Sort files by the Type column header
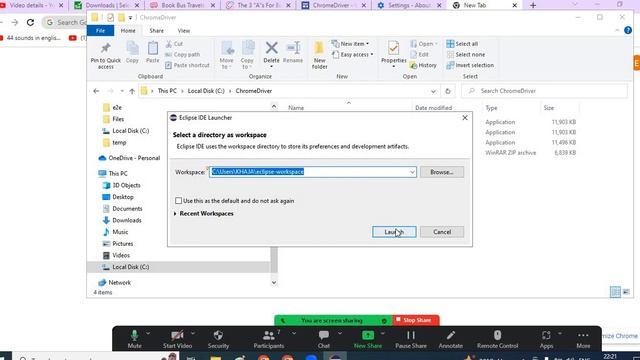Viewport: 640px width, 360px height. (491, 108)
